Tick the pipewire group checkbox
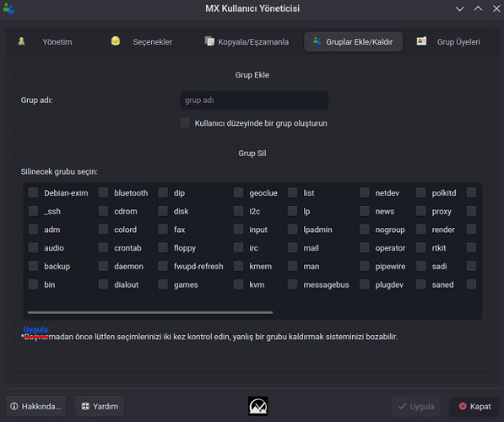Screen dimensions: 504x422 pyautogui.click(x=364, y=266)
